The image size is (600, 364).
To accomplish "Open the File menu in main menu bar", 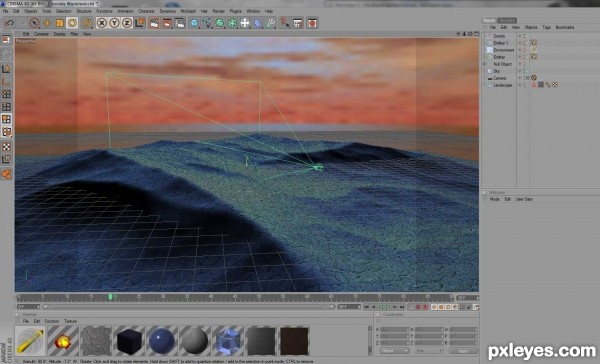I will pos(6,11).
